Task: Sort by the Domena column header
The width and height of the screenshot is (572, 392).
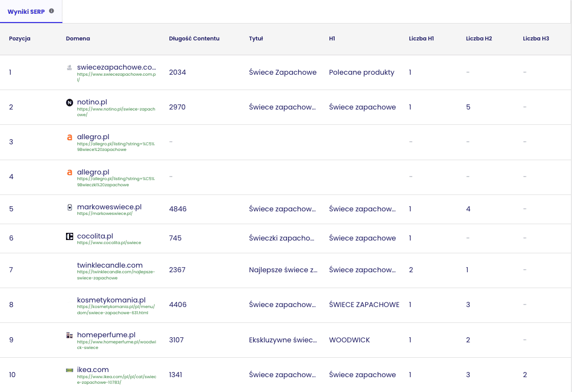Action: click(x=78, y=39)
